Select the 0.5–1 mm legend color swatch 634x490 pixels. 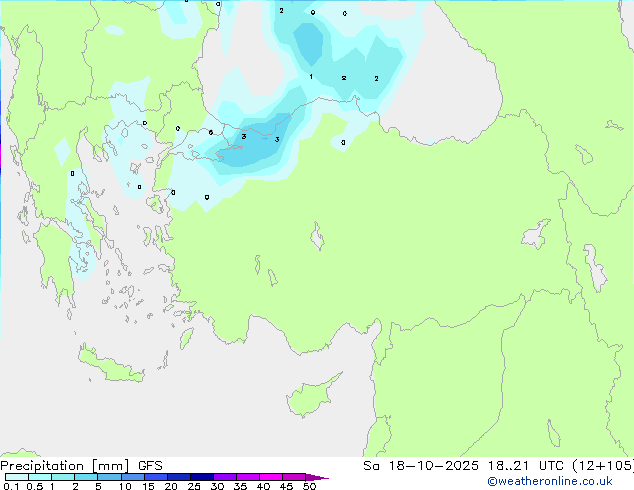40,477
